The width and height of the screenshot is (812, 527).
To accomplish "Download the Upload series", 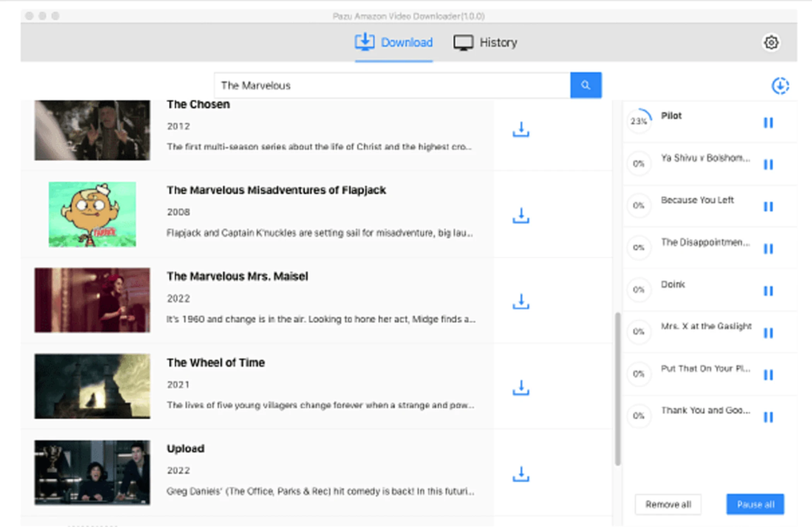I will tap(521, 474).
